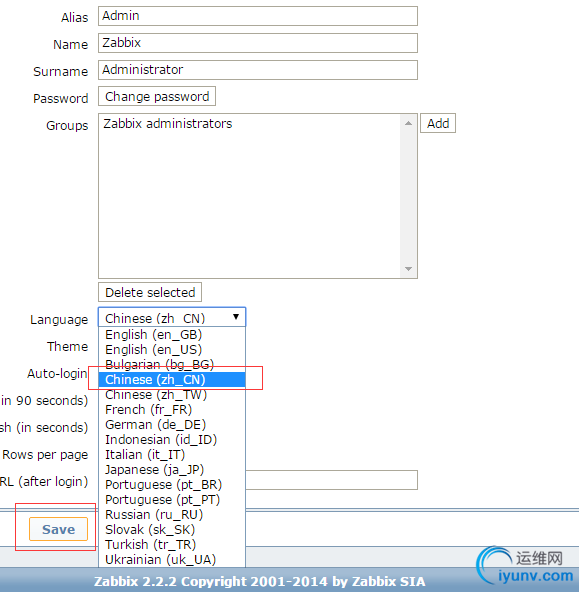The image size is (579, 592).
Task: Choose German (de_DE) language option
Action: tap(172, 425)
